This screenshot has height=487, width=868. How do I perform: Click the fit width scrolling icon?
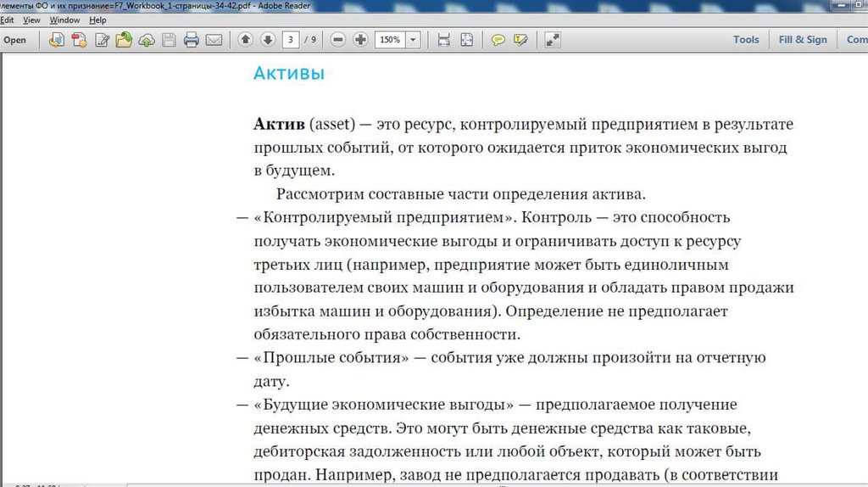(443, 40)
